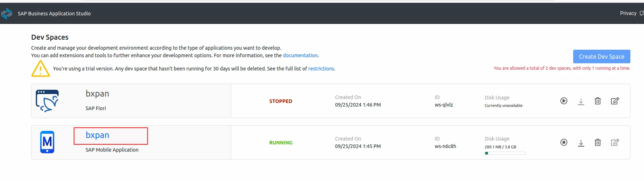Open the trial restrictions link
Screen dimensions: 644x182
(x=321, y=69)
